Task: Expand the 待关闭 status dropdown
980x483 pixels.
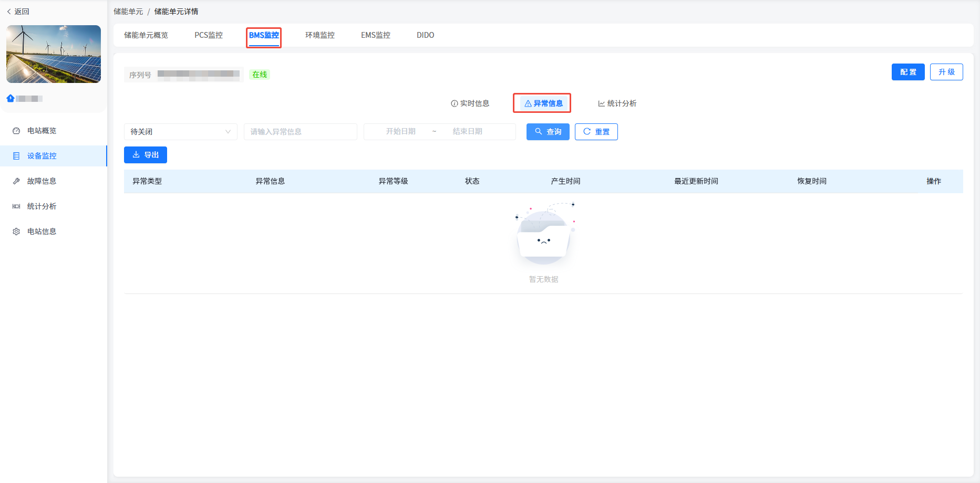Action: coord(180,132)
